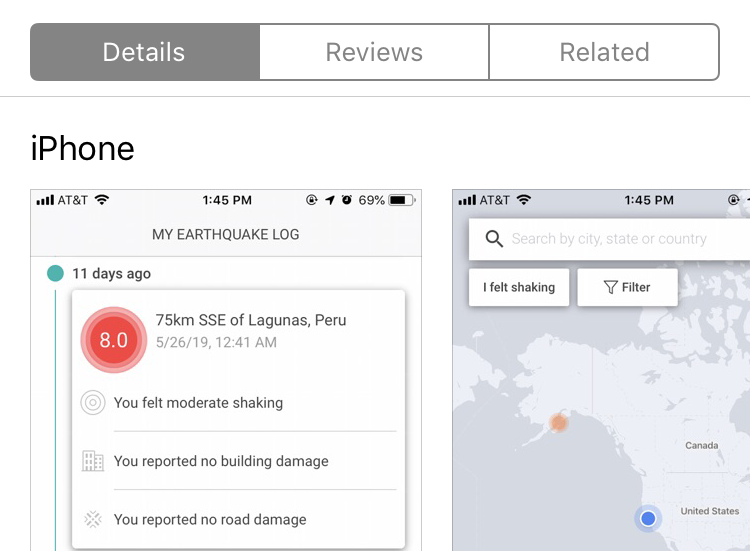Click the building damage icon
Image resolution: width=750 pixels, height=551 pixels.
click(93, 461)
